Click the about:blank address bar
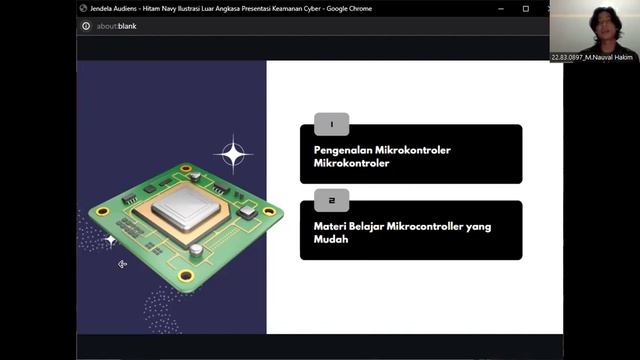Image resolution: width=640 pixels, height=360 pixels. pyautogui.click(x=117, y=26)
